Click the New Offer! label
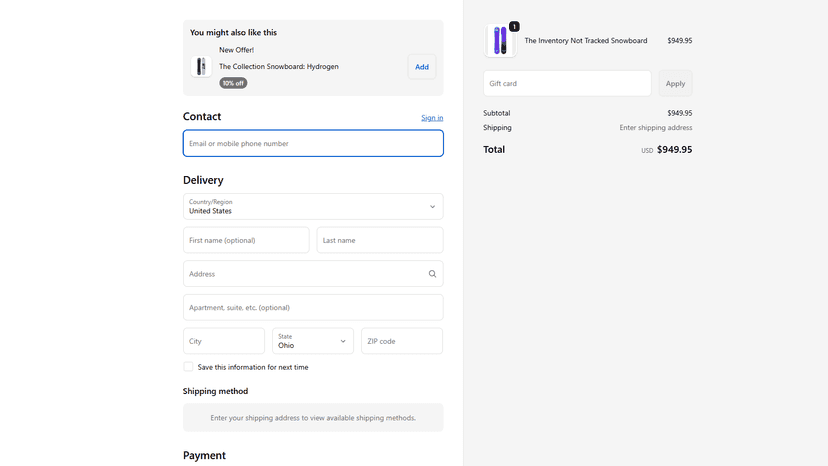 237,50
